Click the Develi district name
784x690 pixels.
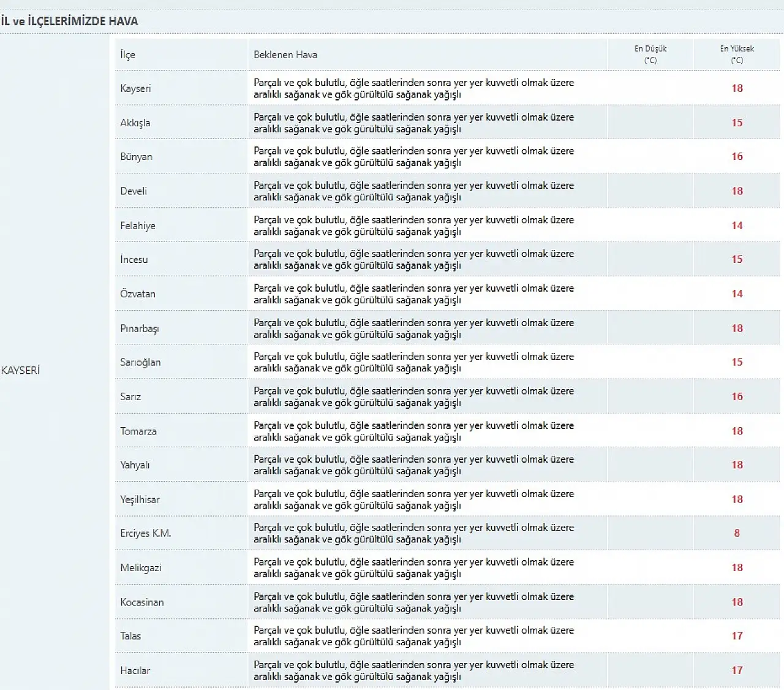pos(134,191)
